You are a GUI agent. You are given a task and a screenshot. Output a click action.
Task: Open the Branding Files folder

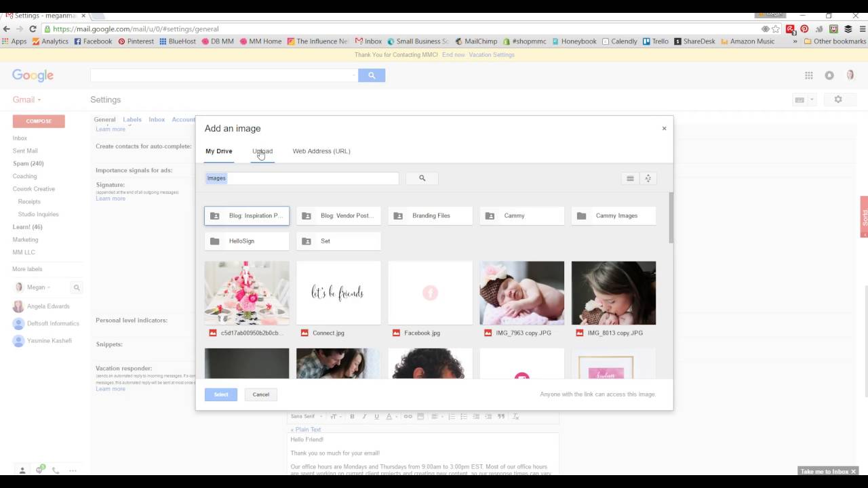coord(431,216)
